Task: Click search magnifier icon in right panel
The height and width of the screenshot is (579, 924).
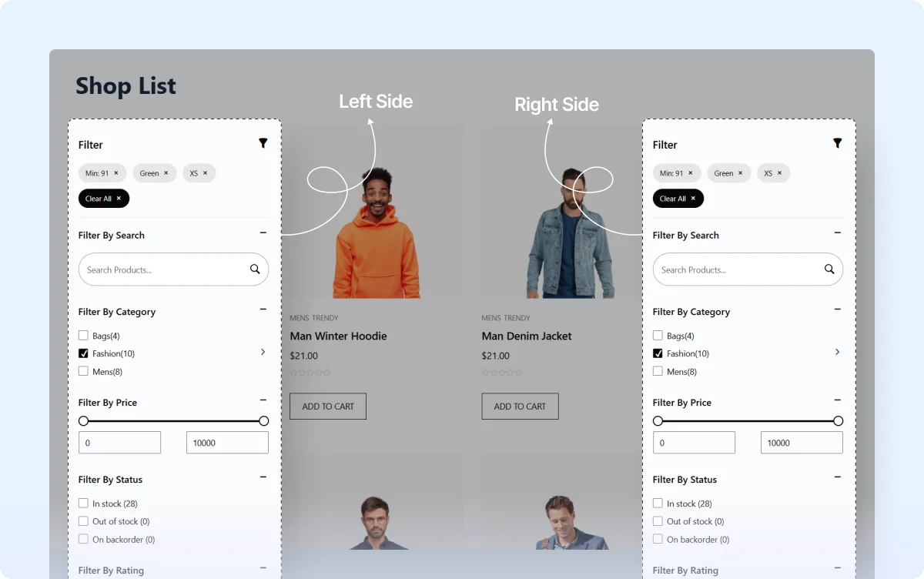Action: 829,269
